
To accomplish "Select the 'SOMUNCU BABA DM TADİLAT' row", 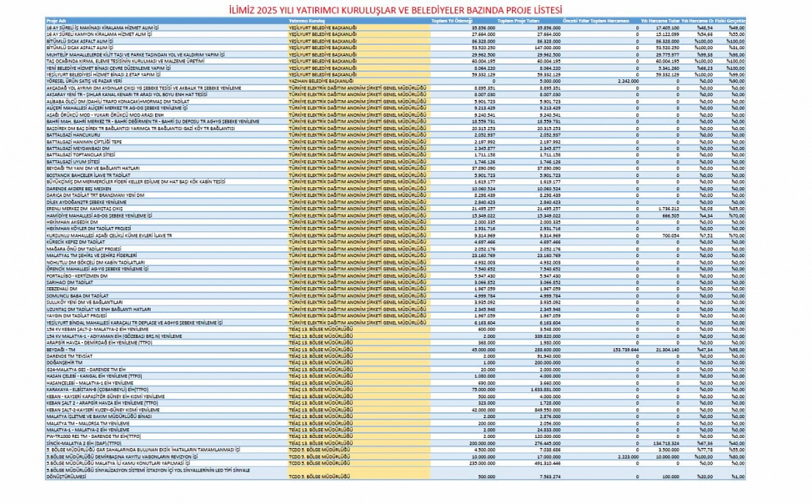I will tap(77, 296).
